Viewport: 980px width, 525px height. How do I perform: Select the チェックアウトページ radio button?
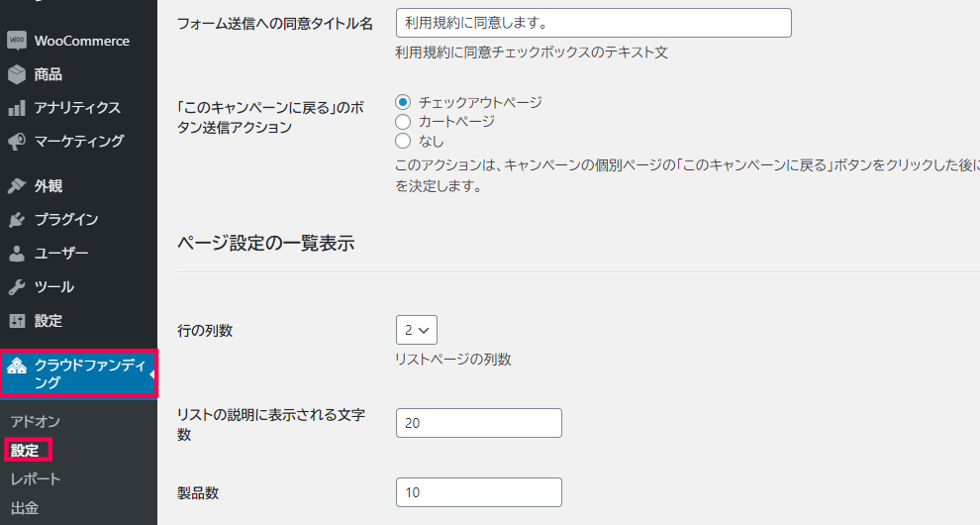403,102
